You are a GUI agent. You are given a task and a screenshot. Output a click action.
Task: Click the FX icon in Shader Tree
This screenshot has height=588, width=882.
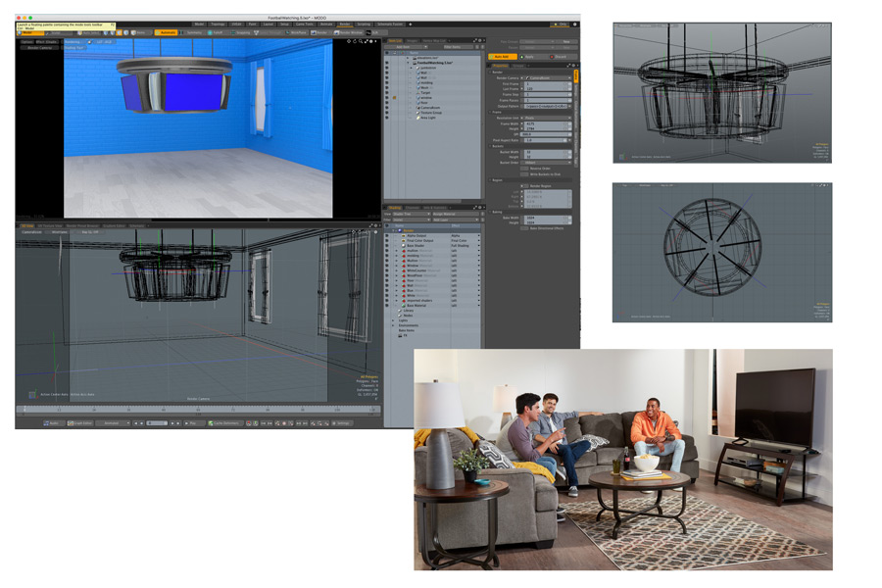click(401, 335)
